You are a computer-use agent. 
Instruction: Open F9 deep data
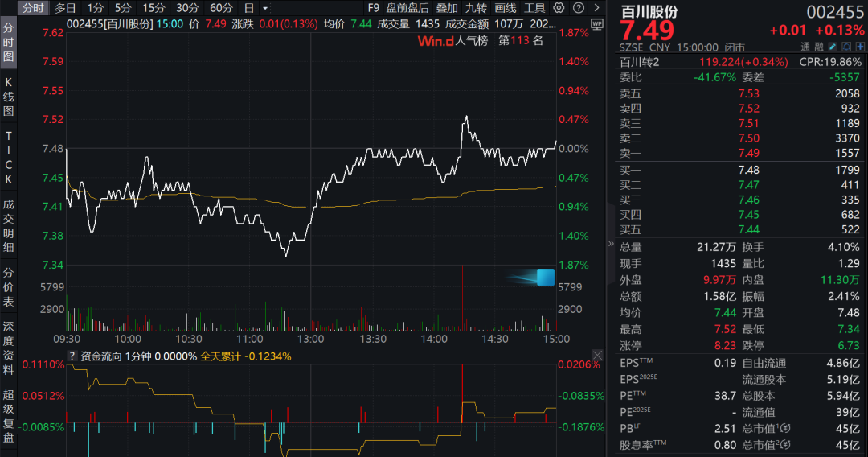374,8
